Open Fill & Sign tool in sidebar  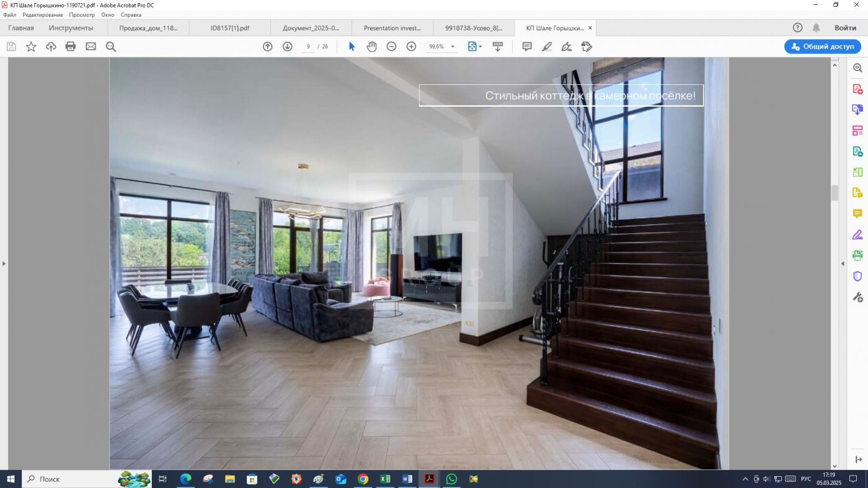tap(857, 234)
